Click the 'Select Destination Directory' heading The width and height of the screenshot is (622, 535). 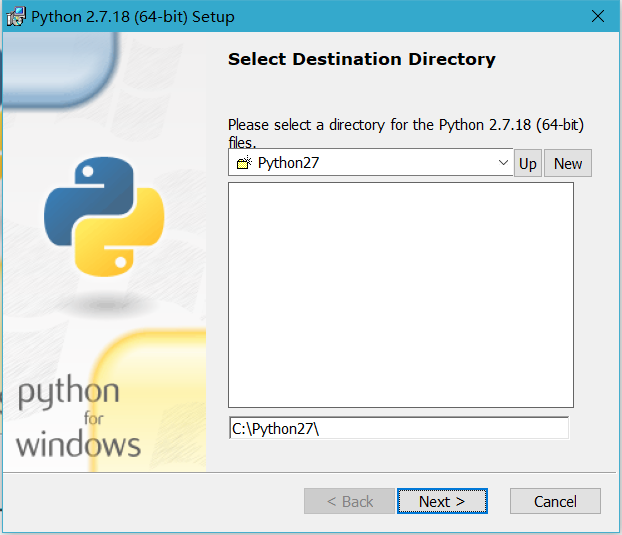(362, 59)
